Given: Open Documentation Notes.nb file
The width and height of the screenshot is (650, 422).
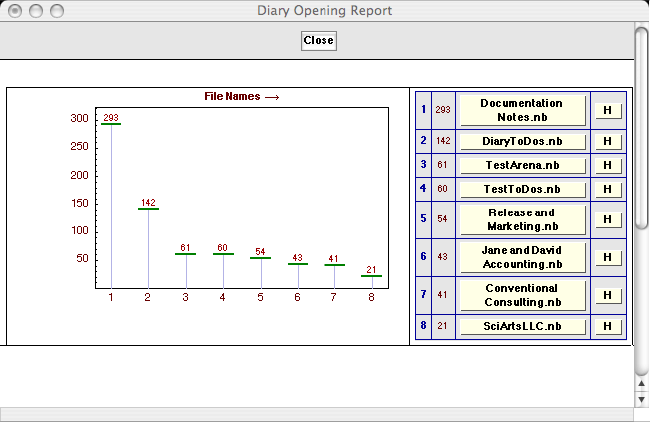Looking at the screenshot, I should [x=522, y=110].
